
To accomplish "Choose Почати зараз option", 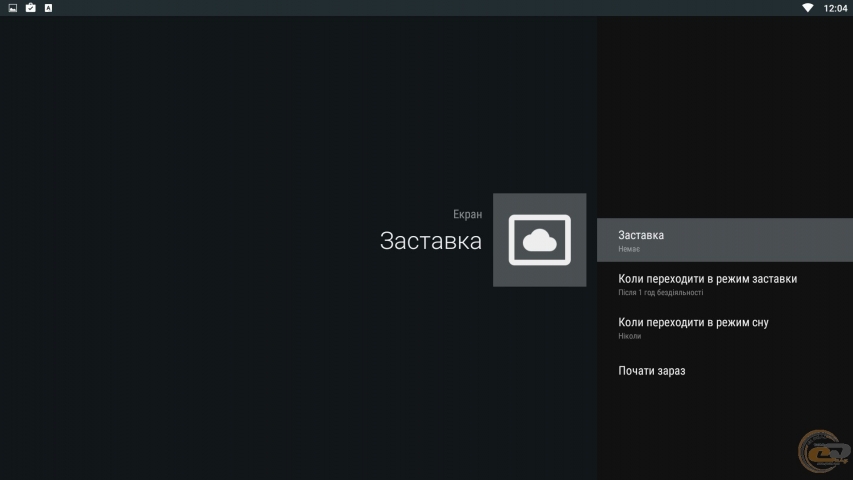I will [725, 371].
